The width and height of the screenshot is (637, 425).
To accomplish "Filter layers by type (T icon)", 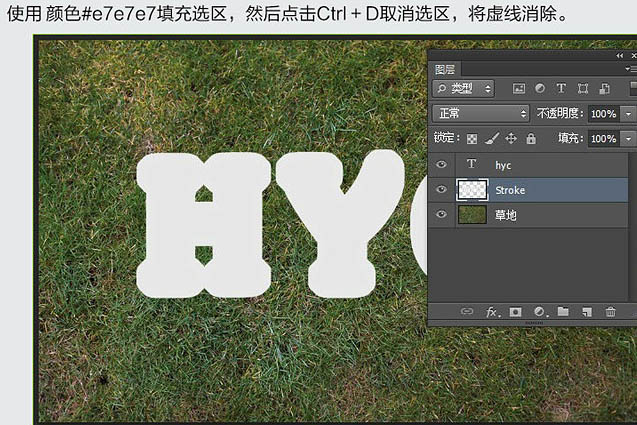I will pos(561,88).
